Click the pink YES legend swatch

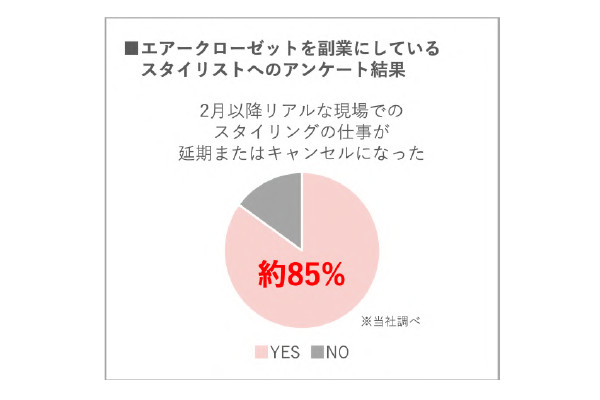tap(261, 352)
